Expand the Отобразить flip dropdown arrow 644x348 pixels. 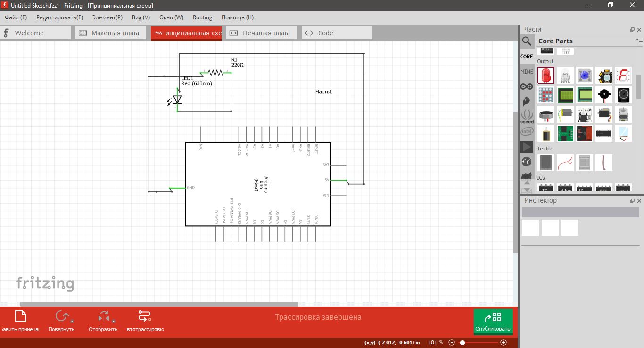click(114, 321)
